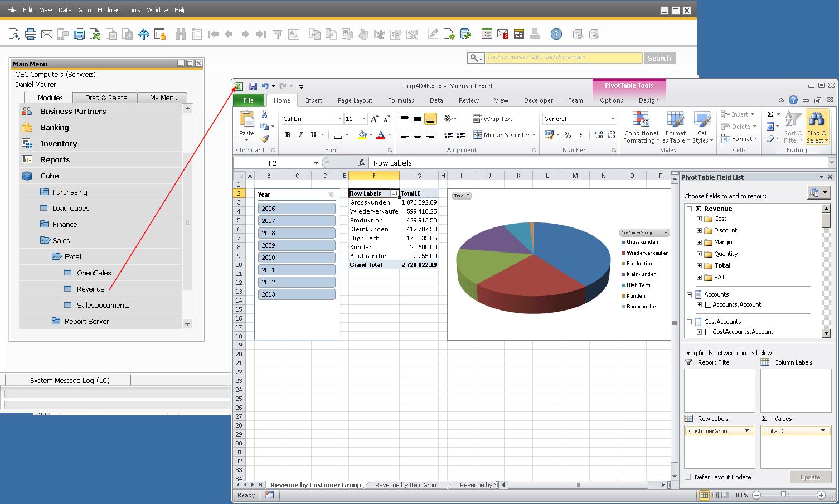839x504 pixels.
Task: Toggle 2010 button in Year slicer
Action: [x=297, y=258]
